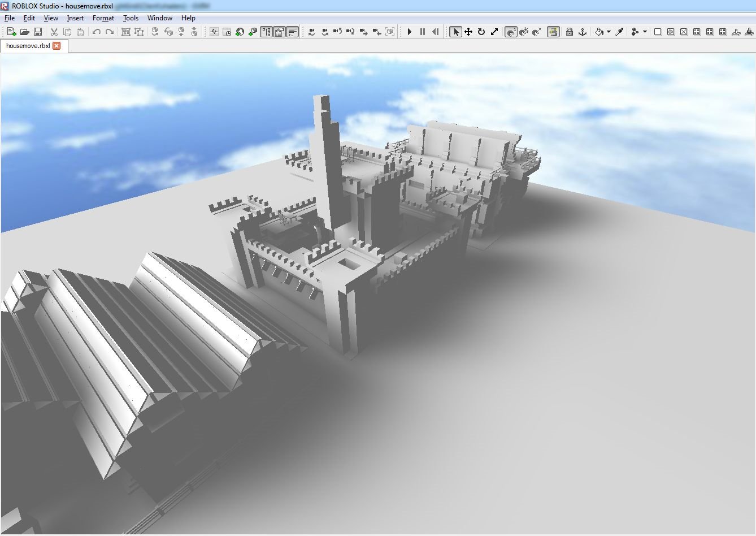Open the Tools menu
The image size is (756, 536).
131,18
